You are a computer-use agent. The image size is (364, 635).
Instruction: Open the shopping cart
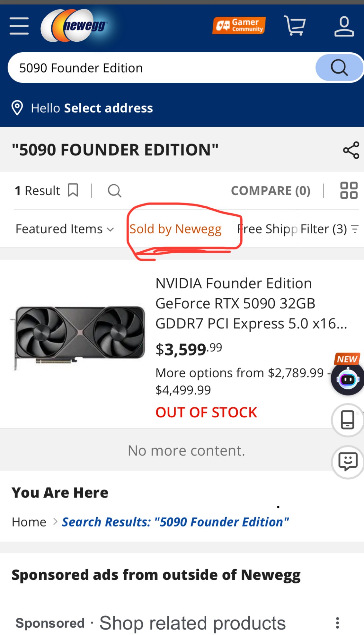[x=295, y=25]
